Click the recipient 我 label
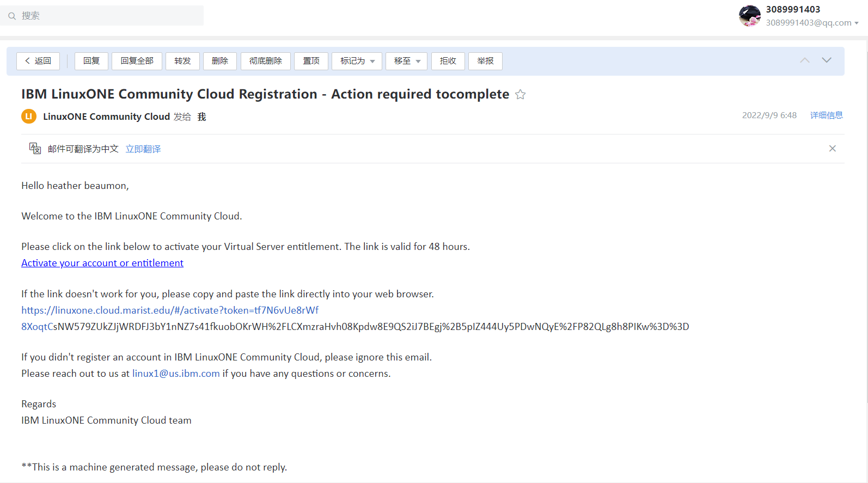868x483 pixels. click(201, 117)
